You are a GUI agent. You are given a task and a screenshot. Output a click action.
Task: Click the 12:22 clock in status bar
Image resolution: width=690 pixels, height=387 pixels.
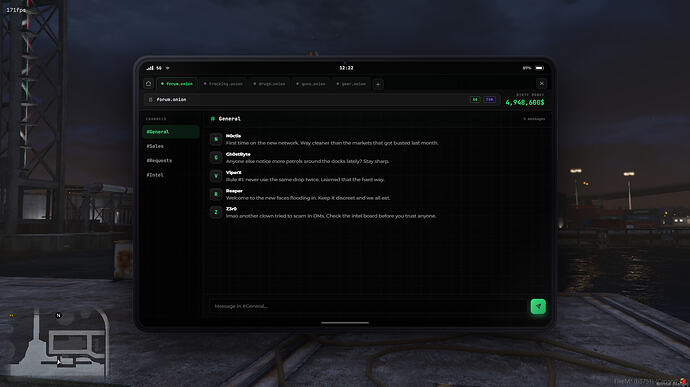click(x=346, y=68)
